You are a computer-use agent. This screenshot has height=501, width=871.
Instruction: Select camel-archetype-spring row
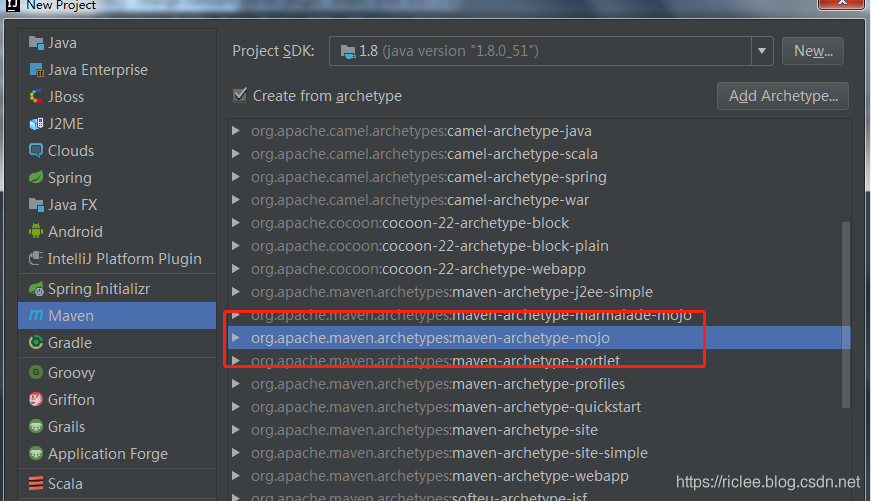539,177
